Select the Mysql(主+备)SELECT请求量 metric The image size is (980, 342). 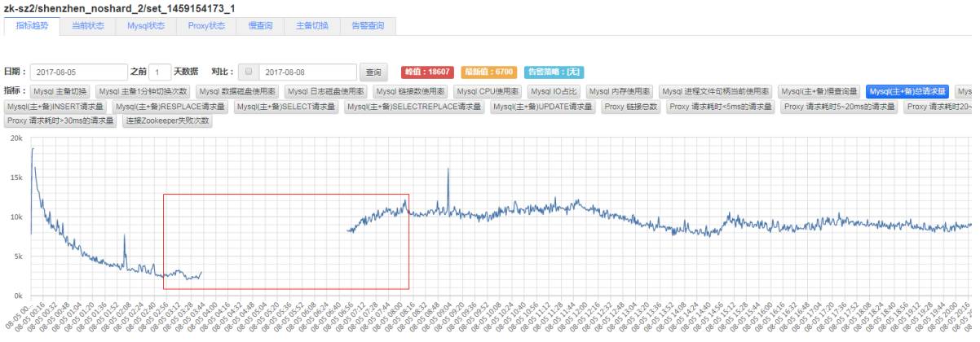(286, 107)
